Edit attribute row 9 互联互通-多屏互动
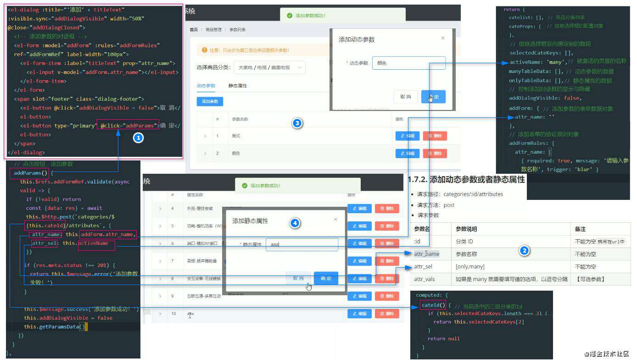 (359, 296)
